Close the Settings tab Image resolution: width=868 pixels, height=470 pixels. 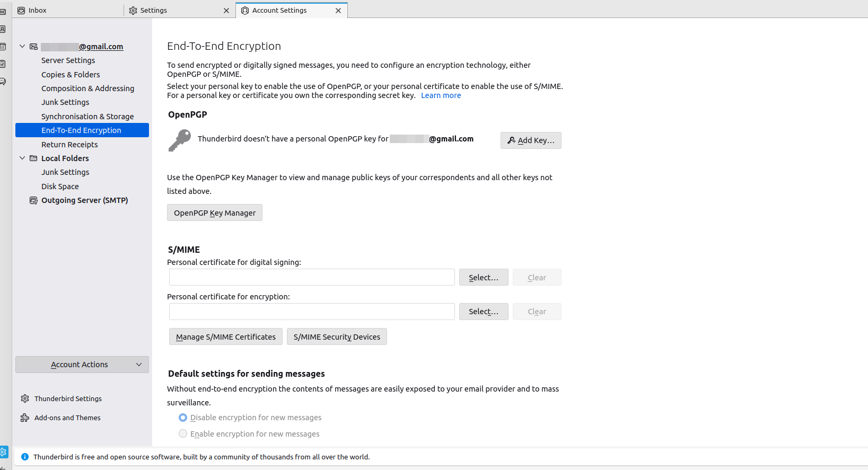[x=226, y=11]
